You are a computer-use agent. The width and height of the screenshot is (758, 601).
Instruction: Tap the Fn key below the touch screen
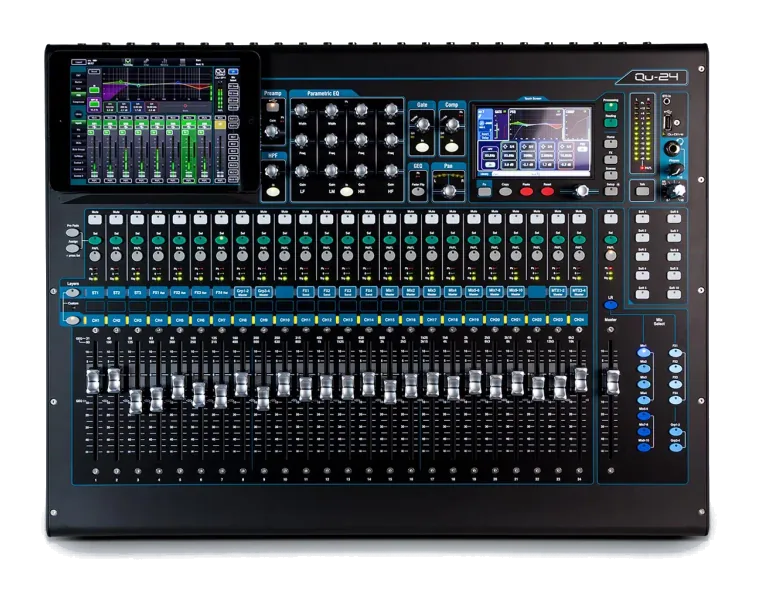484,191
